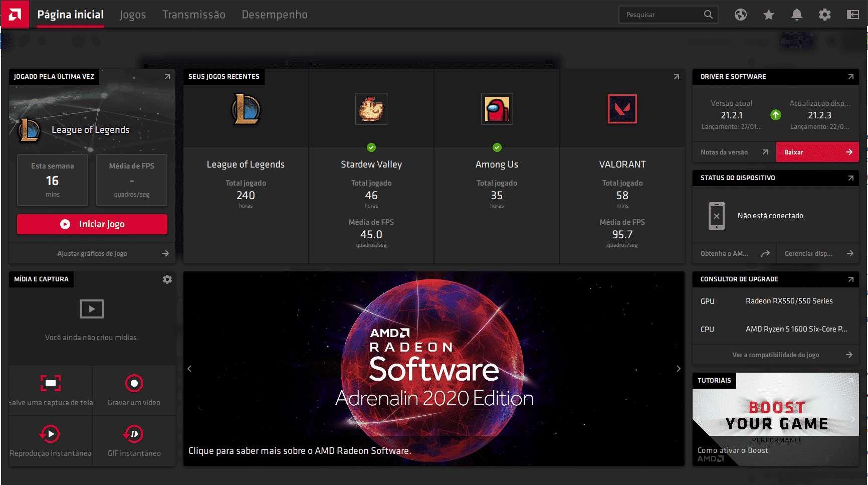The image size is (868, 485).
Task: Expand the Driver e Software panel
Action: tap(851, 77)
